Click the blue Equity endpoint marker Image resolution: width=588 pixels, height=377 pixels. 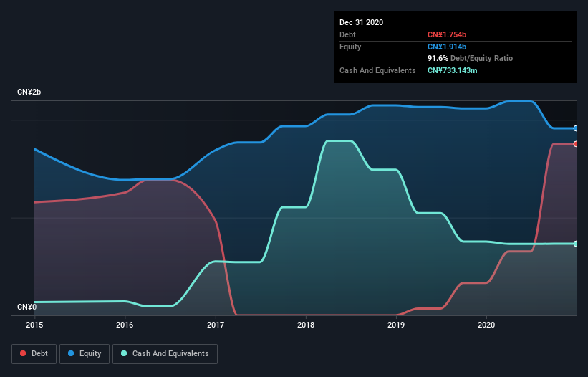(x=576, y=129)
